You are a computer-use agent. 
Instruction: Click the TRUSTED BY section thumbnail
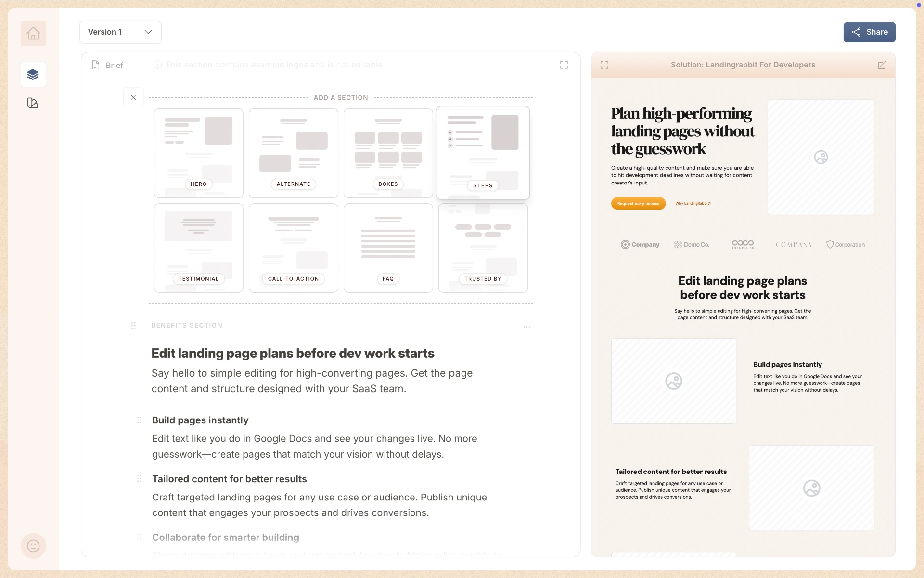(x=483, y=247)
